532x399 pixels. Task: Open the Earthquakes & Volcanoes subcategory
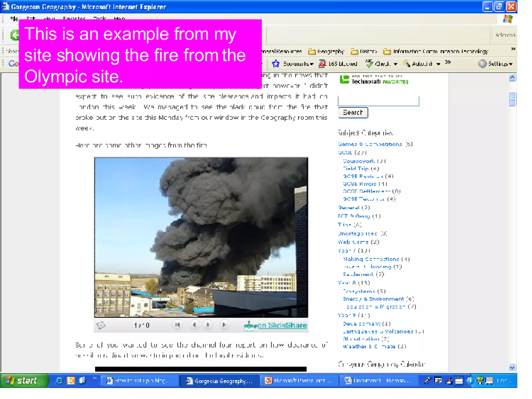point(378,332)
